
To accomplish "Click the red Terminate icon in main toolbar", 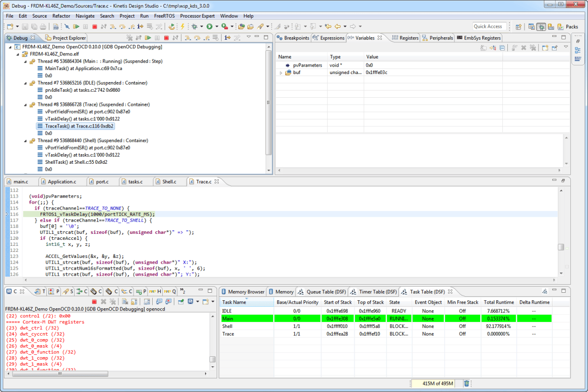I will [x=95, y=27].
